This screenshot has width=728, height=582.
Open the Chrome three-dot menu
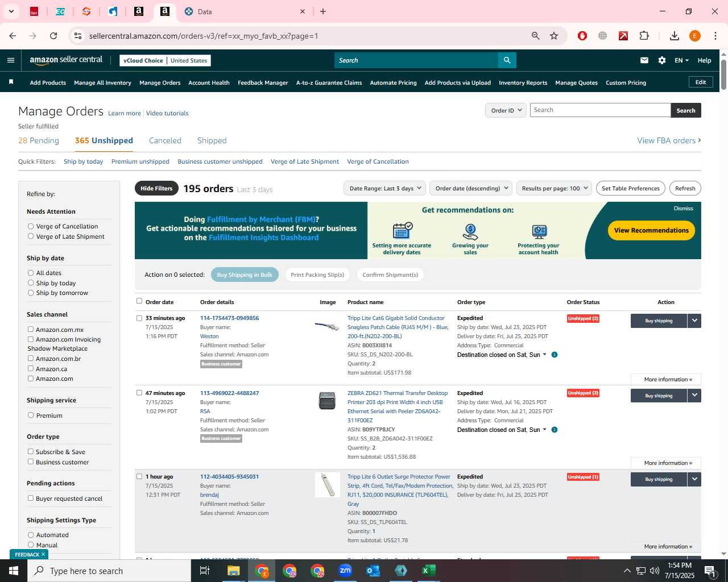click(x=715, y=36)
